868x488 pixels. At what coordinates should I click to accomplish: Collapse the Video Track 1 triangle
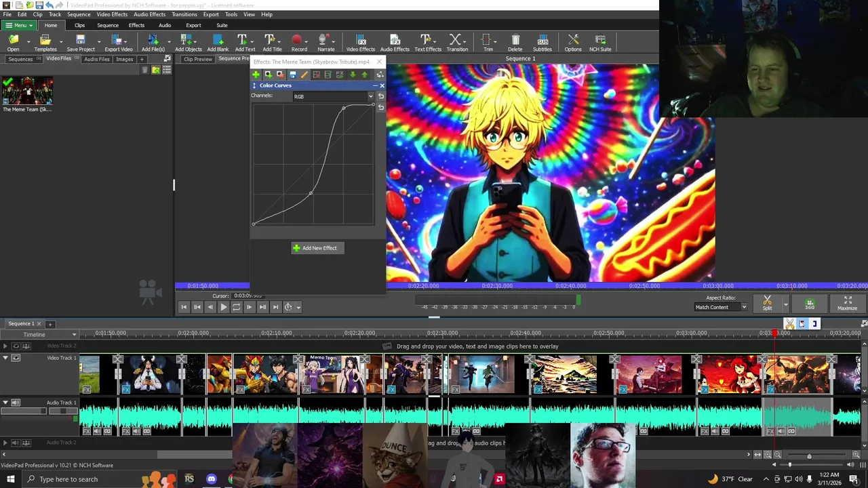[5, 358]
